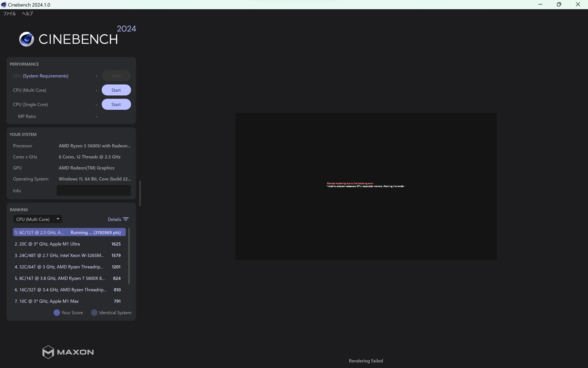Open the ヘルプ menu
Screen dimensions: 588x368
pos(27,14)
